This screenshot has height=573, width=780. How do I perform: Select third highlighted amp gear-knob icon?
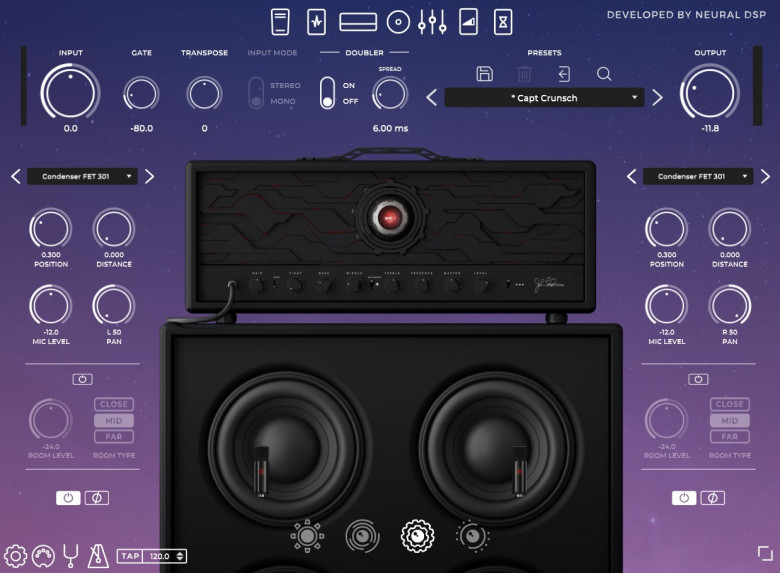pyautogui.click(x=418, y=536)
